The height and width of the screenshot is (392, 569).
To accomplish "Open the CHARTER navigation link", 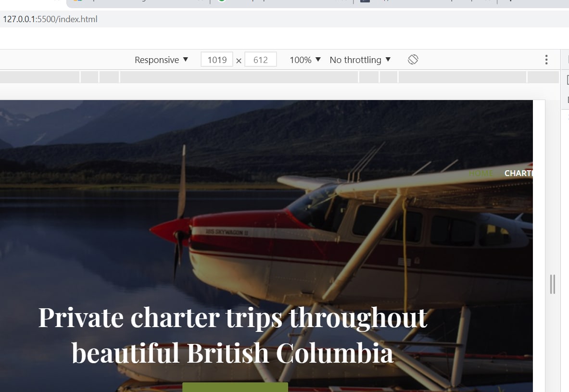I will (x=518, y=174).
